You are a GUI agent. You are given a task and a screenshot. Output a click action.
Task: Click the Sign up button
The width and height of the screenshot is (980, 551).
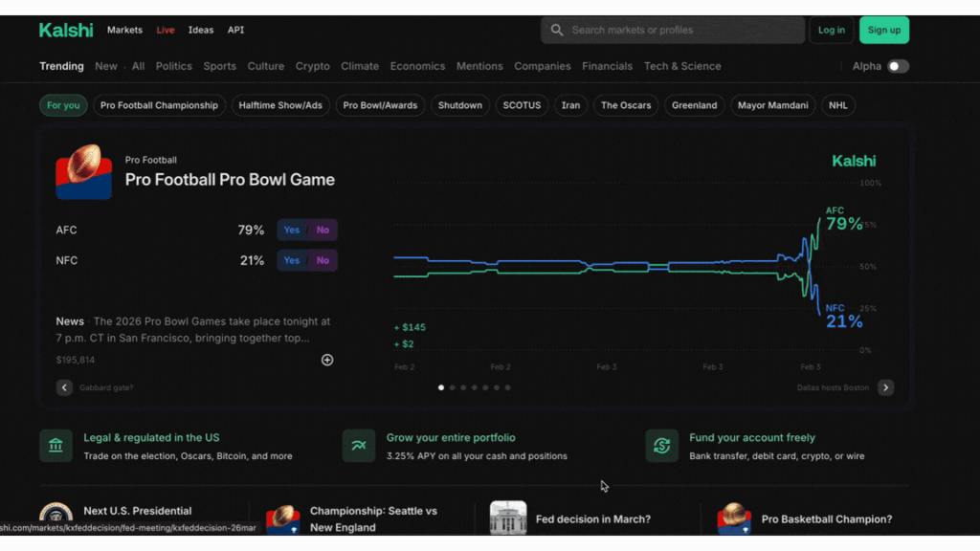883,30
